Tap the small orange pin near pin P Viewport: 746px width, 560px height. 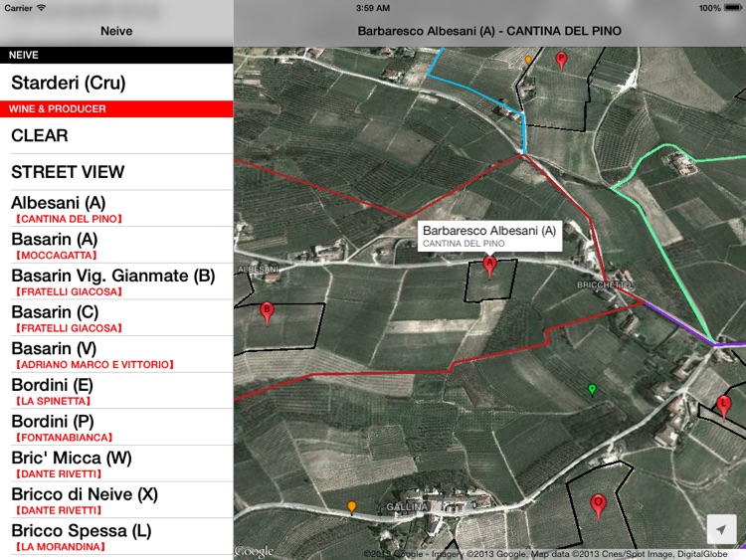(527, 60)
